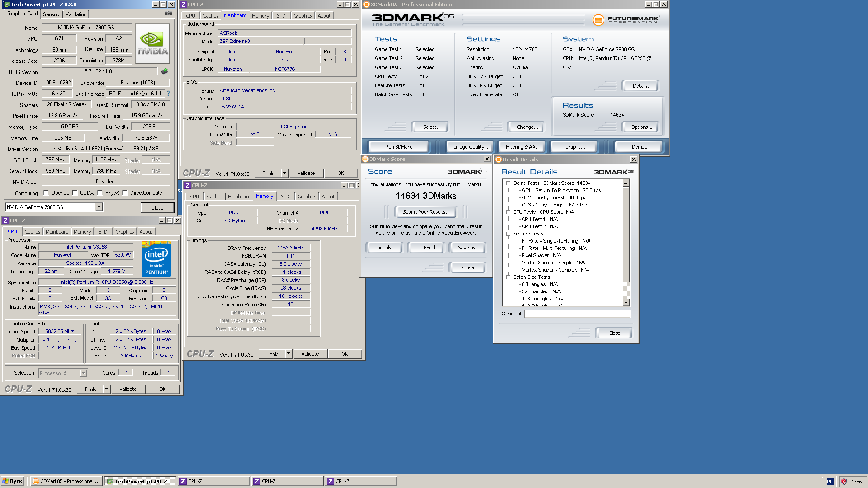Click the security shield tray icon
Image resolution: width=868 pixels, height=488 pixels.
coord(844,482)
